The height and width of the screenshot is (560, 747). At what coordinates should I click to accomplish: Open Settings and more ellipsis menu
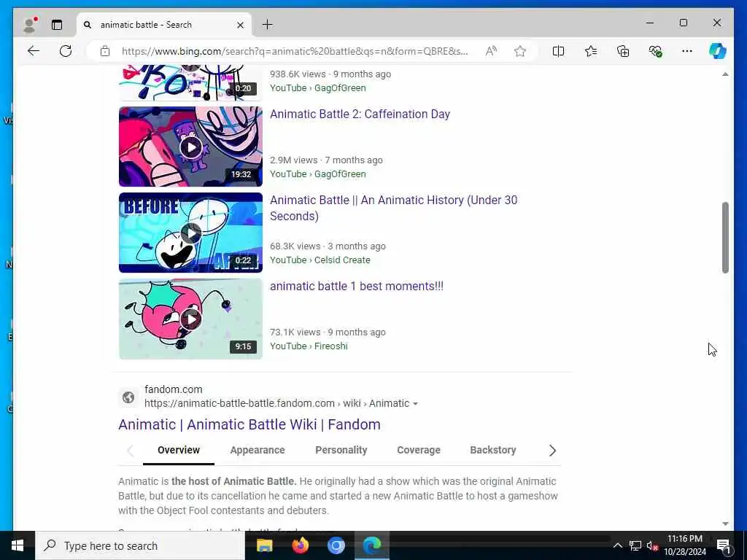[687, 51]
